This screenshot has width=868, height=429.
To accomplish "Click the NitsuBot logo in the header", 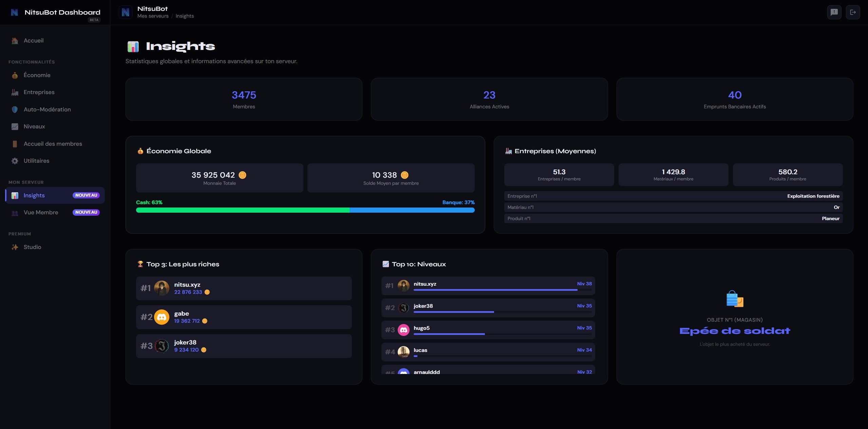I will [x=126, y=12].
